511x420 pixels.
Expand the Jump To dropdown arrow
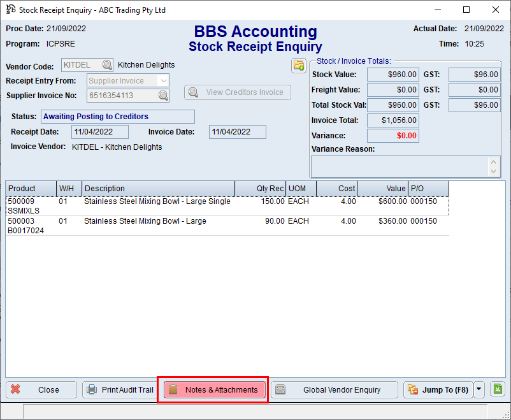click(x=479, y=389)
